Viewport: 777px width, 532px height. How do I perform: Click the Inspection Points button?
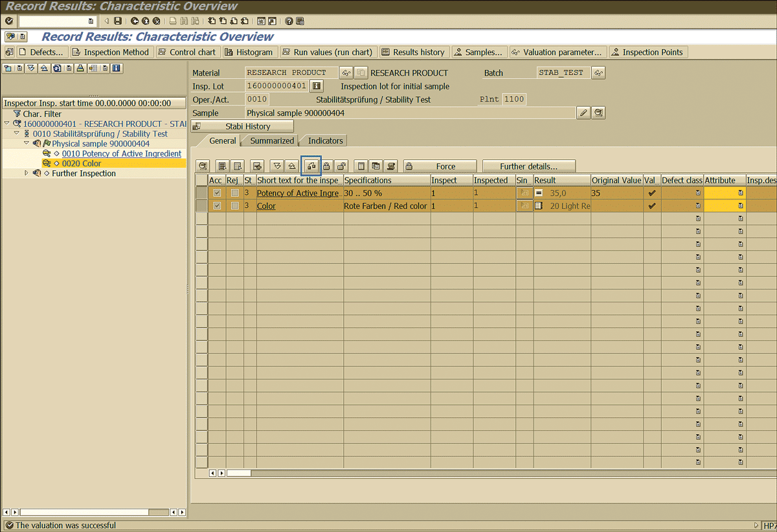[647, 52]
